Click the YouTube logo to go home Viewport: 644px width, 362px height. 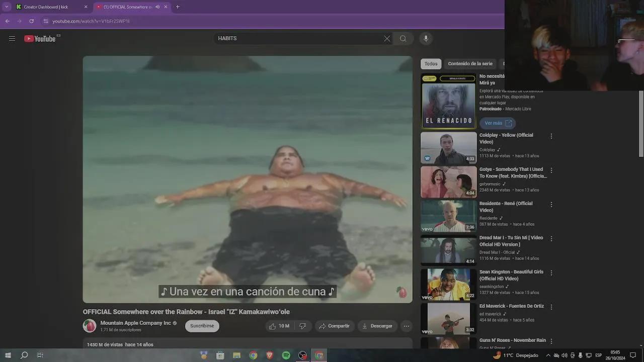[x=40, y=39]
